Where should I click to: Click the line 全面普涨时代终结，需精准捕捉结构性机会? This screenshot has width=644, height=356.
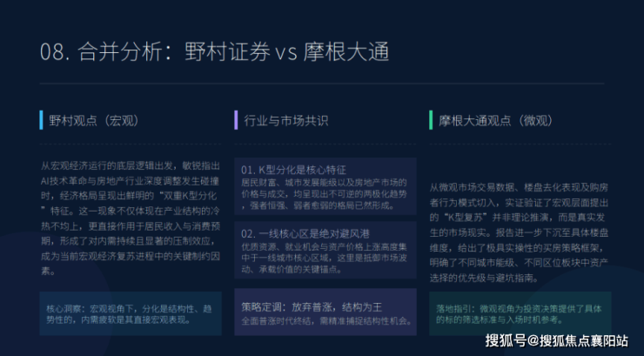point(326,320)
